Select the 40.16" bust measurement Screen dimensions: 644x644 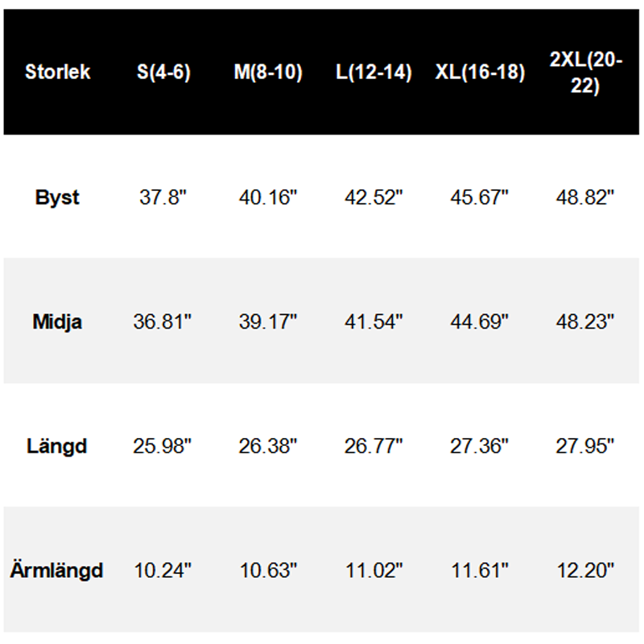point(268,197)
